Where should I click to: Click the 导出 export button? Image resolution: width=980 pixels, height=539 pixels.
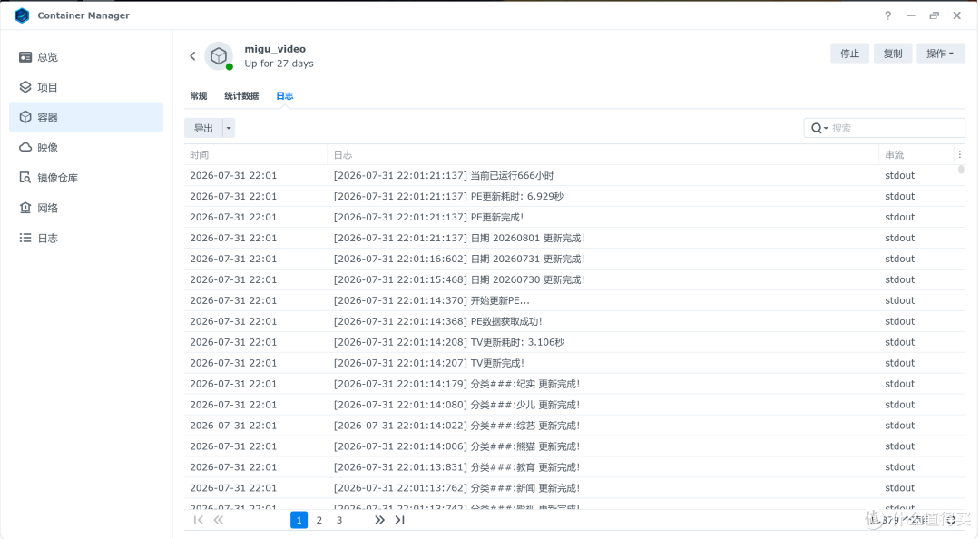[x=204, y=128]
